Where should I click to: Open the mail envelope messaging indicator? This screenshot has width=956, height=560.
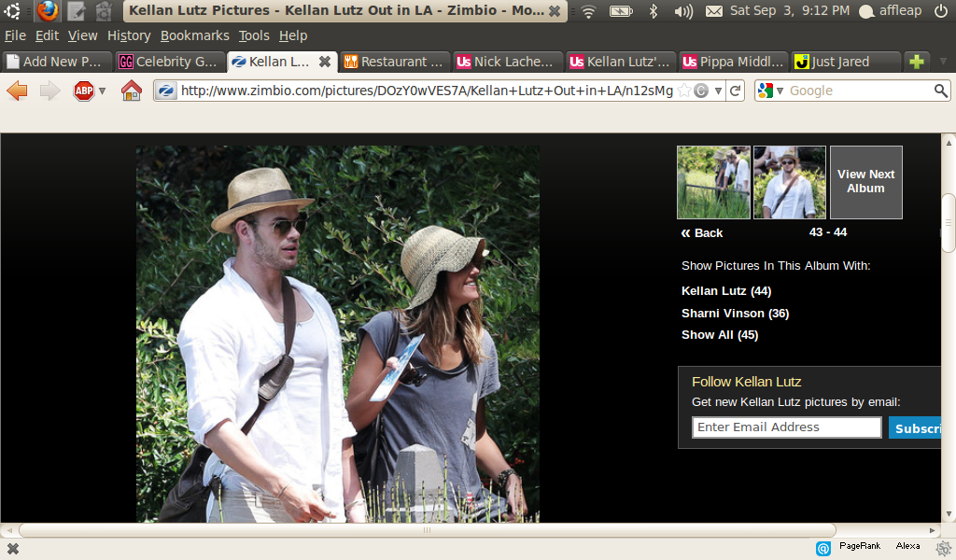click(714, 11)
